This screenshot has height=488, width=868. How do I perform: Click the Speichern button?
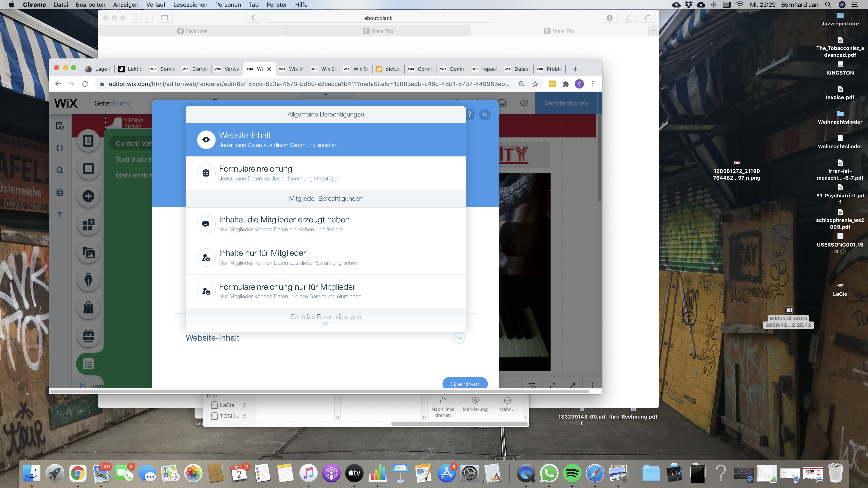[465, 383]
